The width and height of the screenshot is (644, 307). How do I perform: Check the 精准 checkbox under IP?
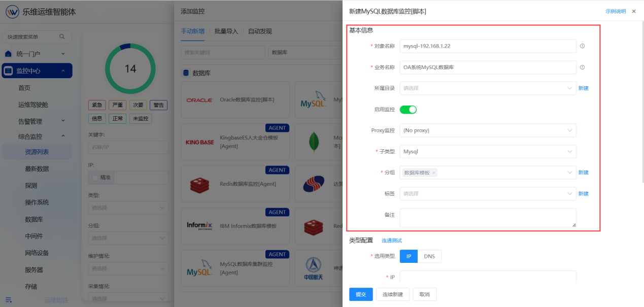point(94,178)
